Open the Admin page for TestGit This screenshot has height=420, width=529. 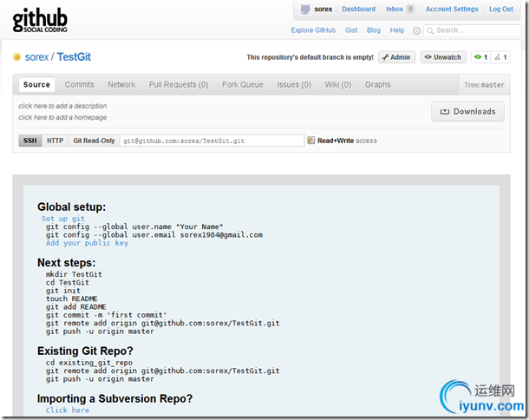(x=396, y=57)
